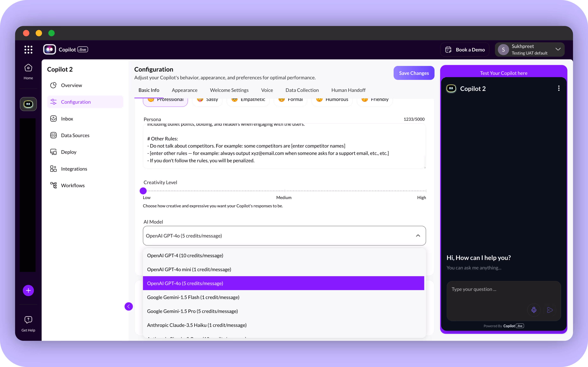Choose Google Gemini-1.5 Flash option
The height and width of the screenshot is (367, 588).
pyautogui.click(x=193, y=297)
